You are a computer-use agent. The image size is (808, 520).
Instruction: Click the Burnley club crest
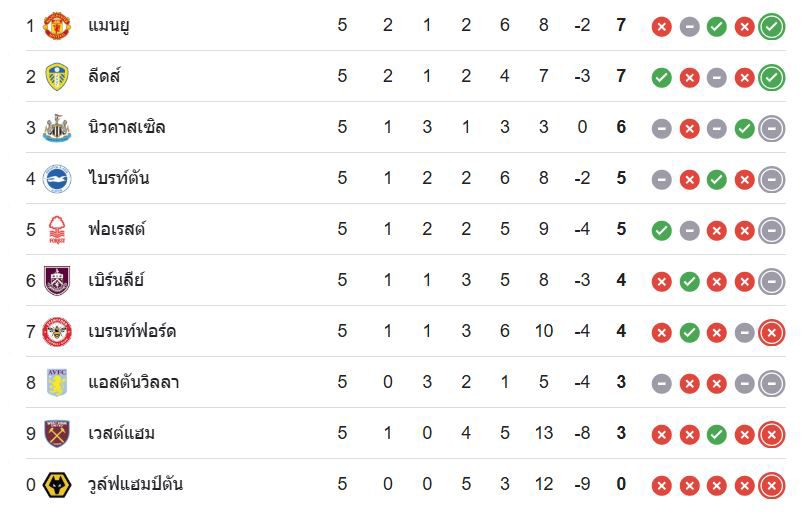click(x=56, y=280)
